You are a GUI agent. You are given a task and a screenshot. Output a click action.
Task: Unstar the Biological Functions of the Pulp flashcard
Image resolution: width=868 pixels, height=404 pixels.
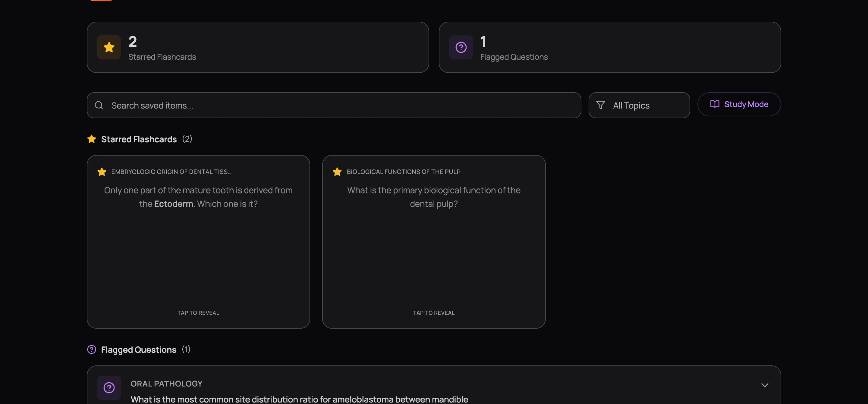coord(337,172)
